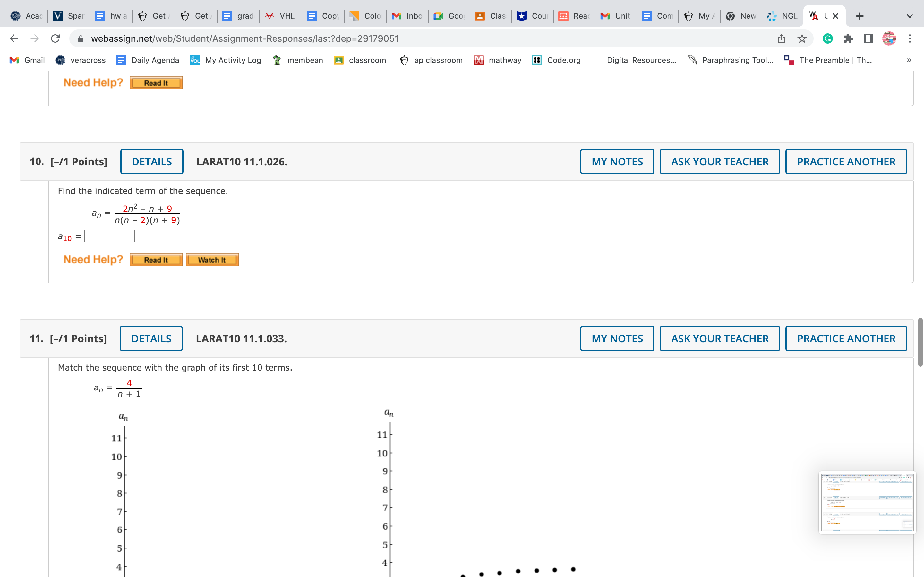Screen dimensions: 924x577
Task: Click the back navigation arrow
Action: (x=14, y=38)
